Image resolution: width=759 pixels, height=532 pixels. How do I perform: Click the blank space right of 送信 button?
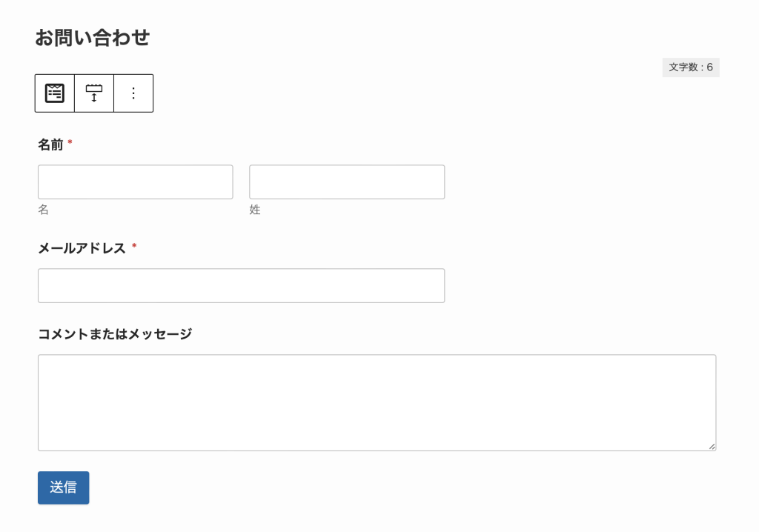pos(371,488)
